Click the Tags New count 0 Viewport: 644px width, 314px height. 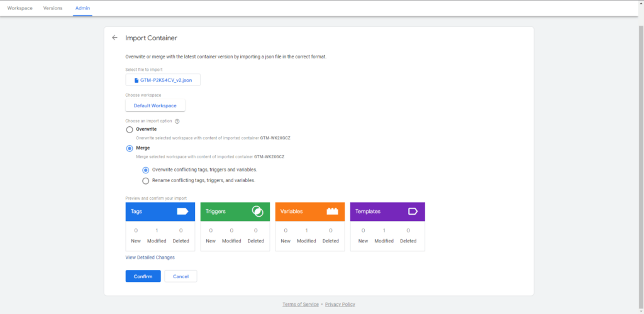[x=136, y=230]
